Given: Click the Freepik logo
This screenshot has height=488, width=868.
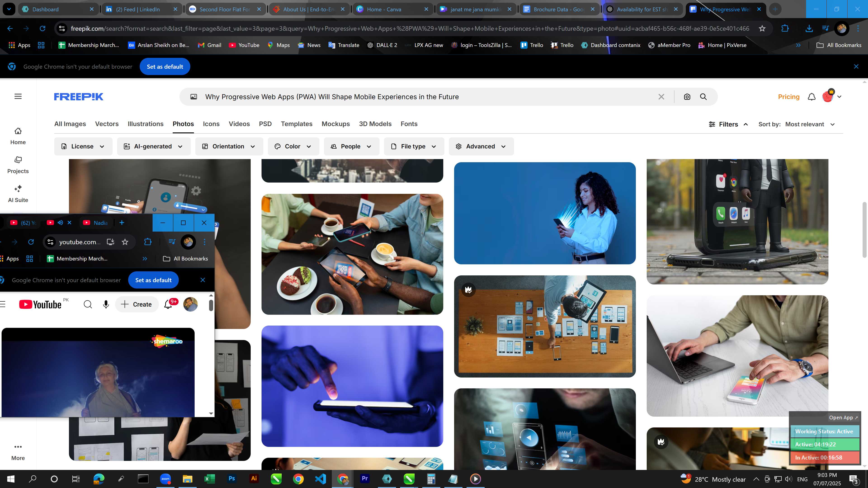Looking at the screenshot, I should [78, 97].
